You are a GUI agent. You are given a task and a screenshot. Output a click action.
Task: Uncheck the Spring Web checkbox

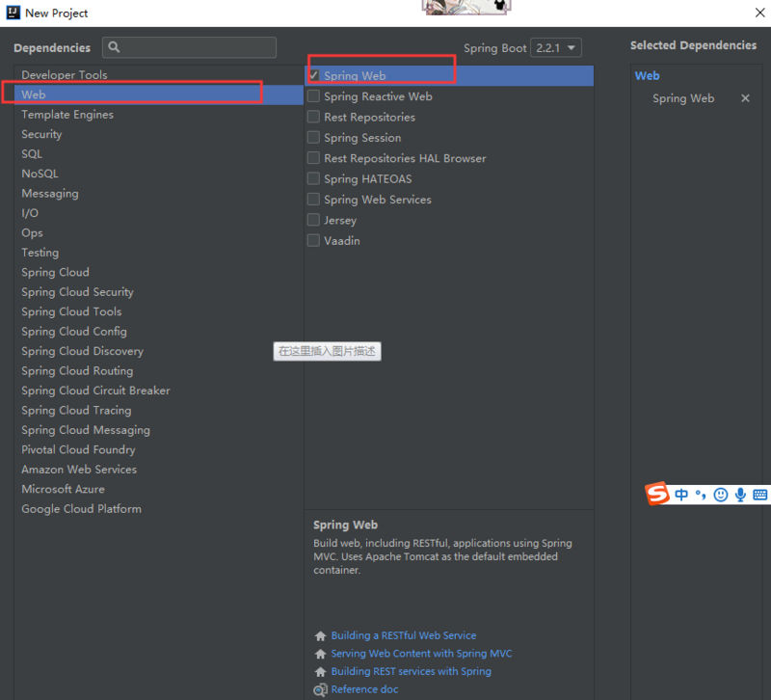[314, 75]
